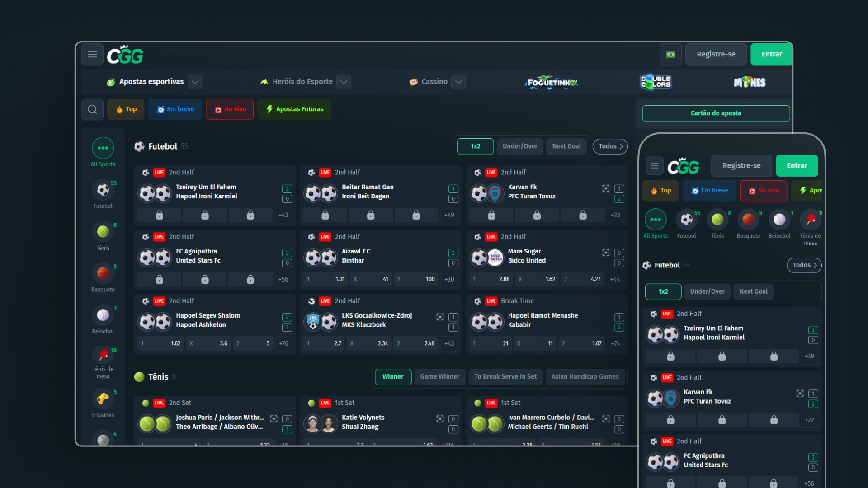Screen dimensions: 868x488
Task: Click live tracker icon for Mara Sugar match
Action: (x=606, y=253)
